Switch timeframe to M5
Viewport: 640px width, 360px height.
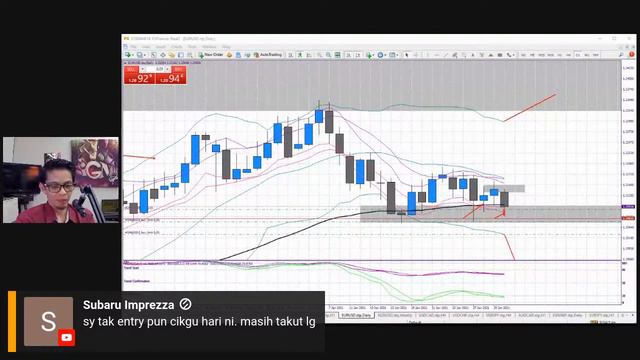click(x=532, y=55)
